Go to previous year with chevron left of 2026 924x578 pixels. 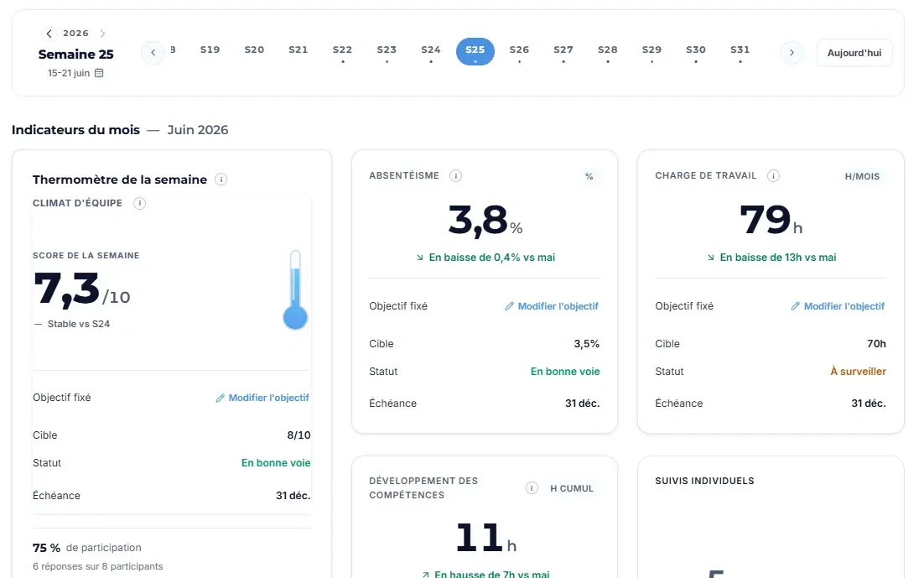pyautogui.click(x=49, y=34)
